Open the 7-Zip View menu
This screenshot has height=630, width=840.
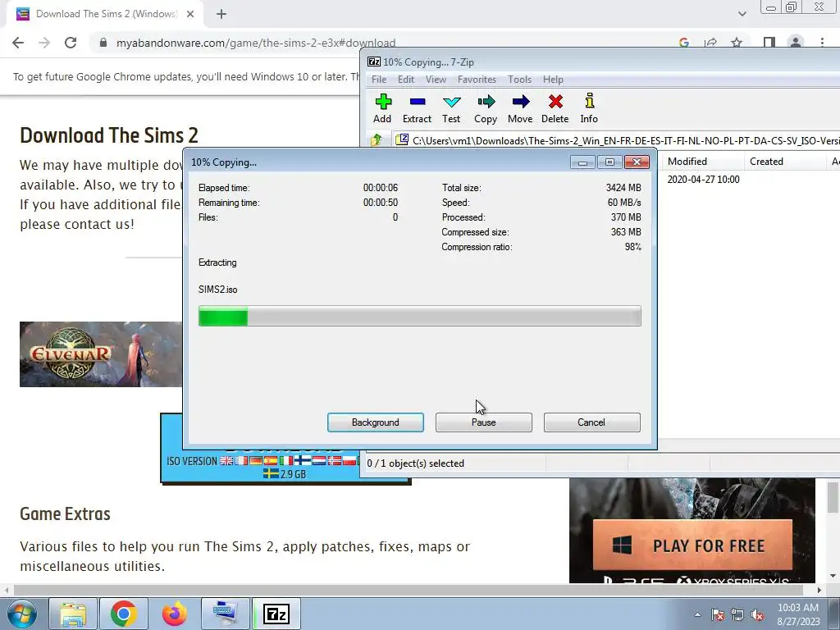click(x=436, y=80)
